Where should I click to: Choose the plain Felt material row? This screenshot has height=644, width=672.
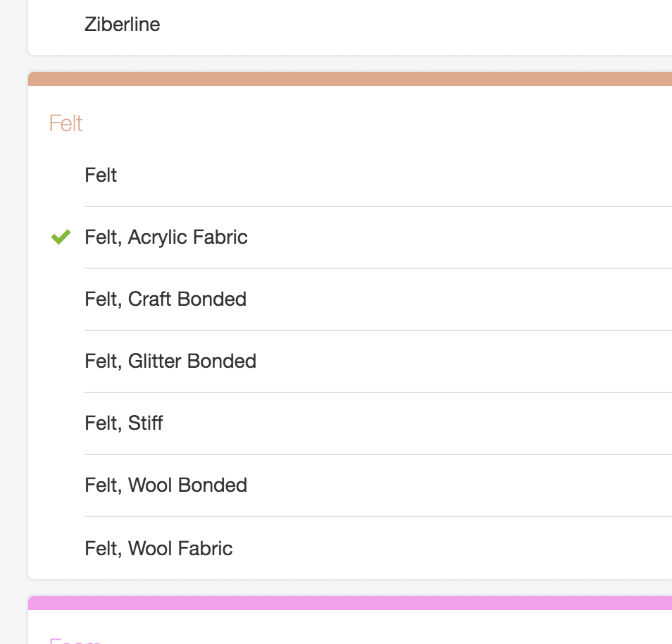(378, 175)
